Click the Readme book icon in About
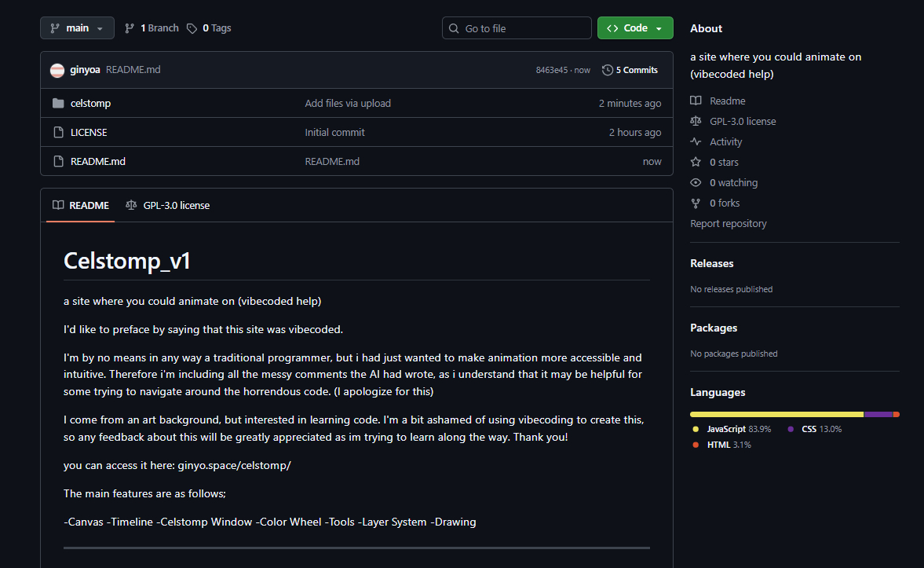The image size is (924, 568). tap(696, 101)
